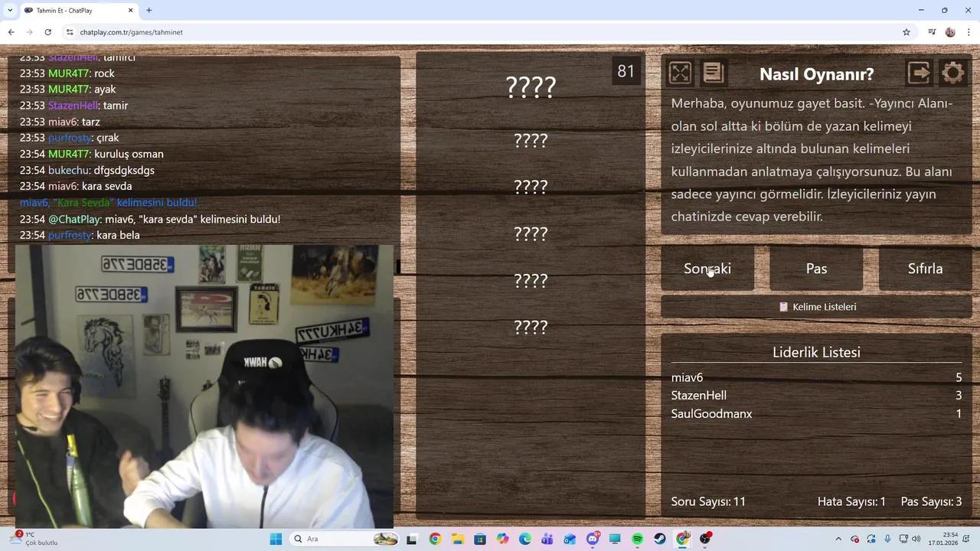Viewport: 980px width, 551px height.
Task: Toggle fullscreen with the expand arrows icon
Action: pos(680,73)
